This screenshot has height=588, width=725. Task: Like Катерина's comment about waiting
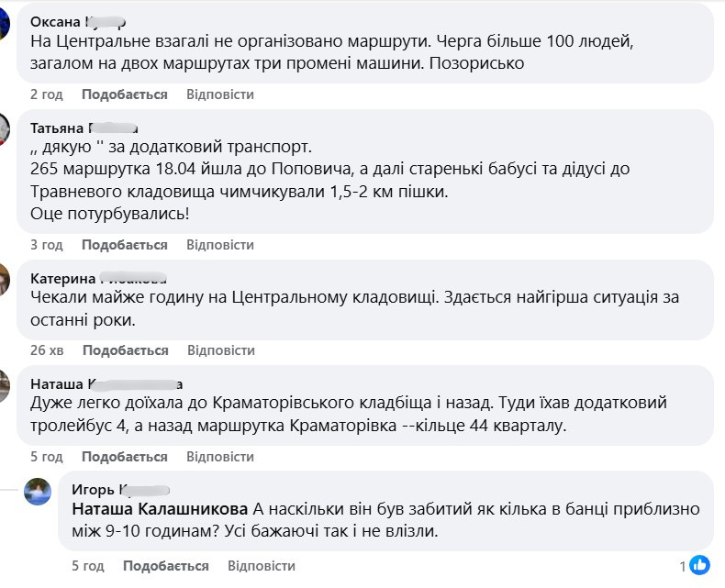(x=126, y=350)
